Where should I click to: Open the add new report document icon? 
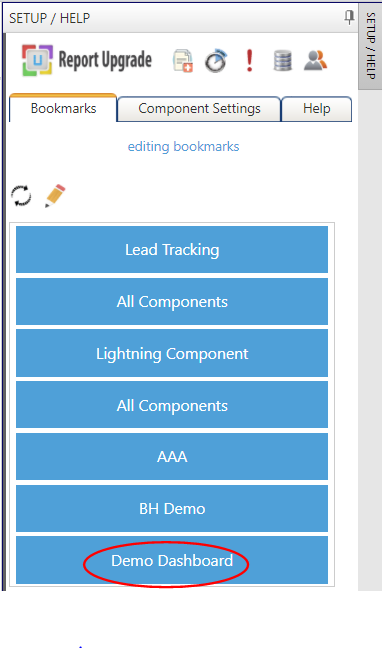coord(183,61)
